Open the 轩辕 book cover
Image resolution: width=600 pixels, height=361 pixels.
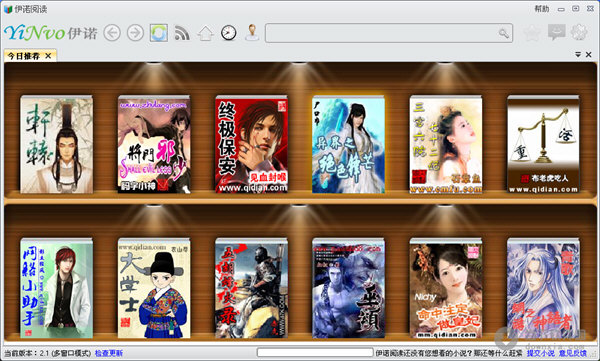pos(56,144)
